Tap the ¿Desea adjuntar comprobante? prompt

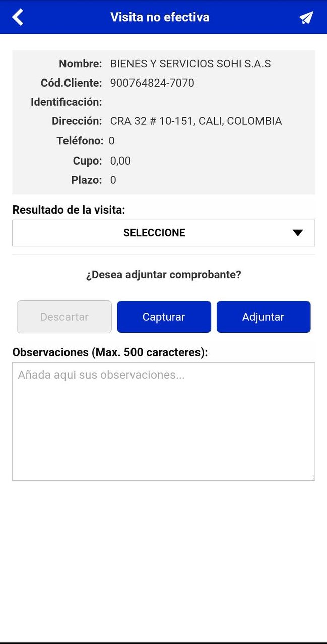click(x=163, y=275)
